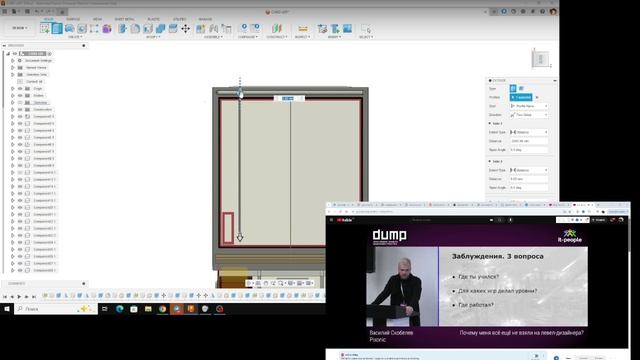Click the Windows taskbar search box

56,309
